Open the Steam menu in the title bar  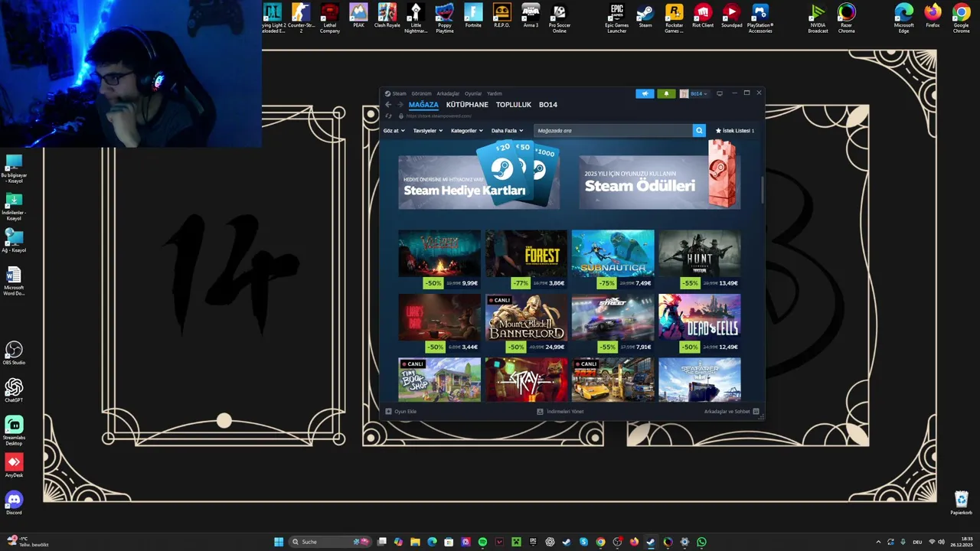click(396, 93)
